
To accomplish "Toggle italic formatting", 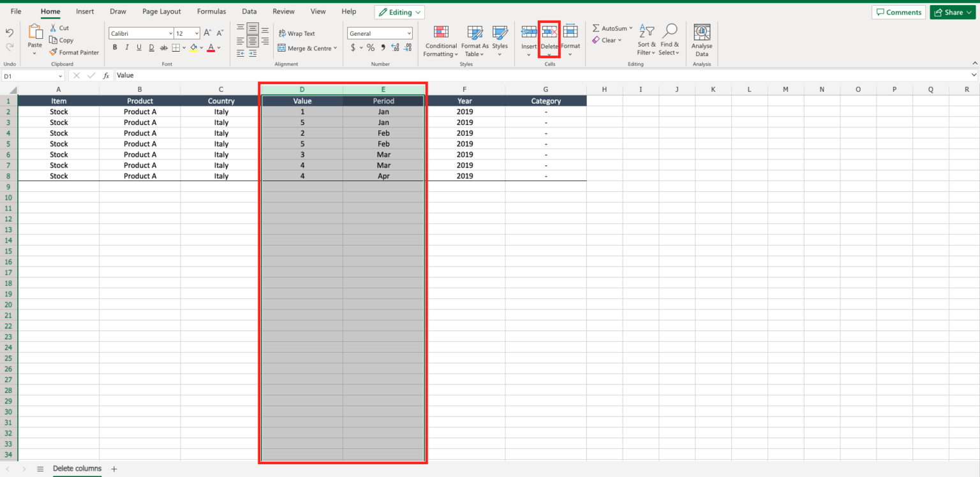I will coord(127,47).
